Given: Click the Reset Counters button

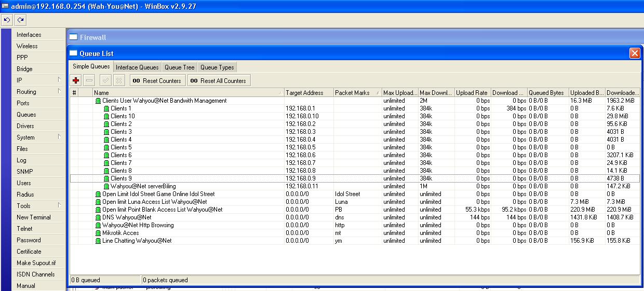Looking at the screenshot, I should click(157, 80).
